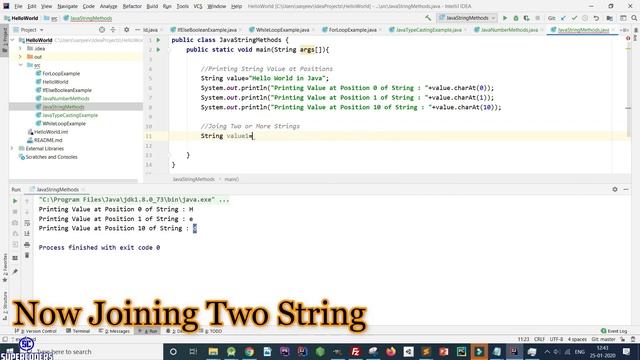This screenshot has height=360, width=640.
Task: Collapse all items in Project panel
Action: click(x=113, y=30)
